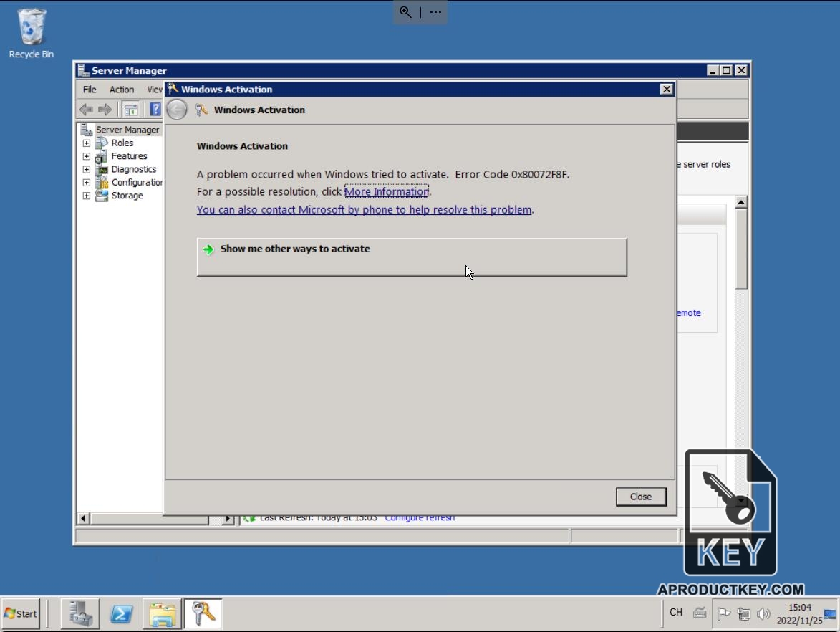Open Server Manager from the taskbar

[x=80, y=614]
